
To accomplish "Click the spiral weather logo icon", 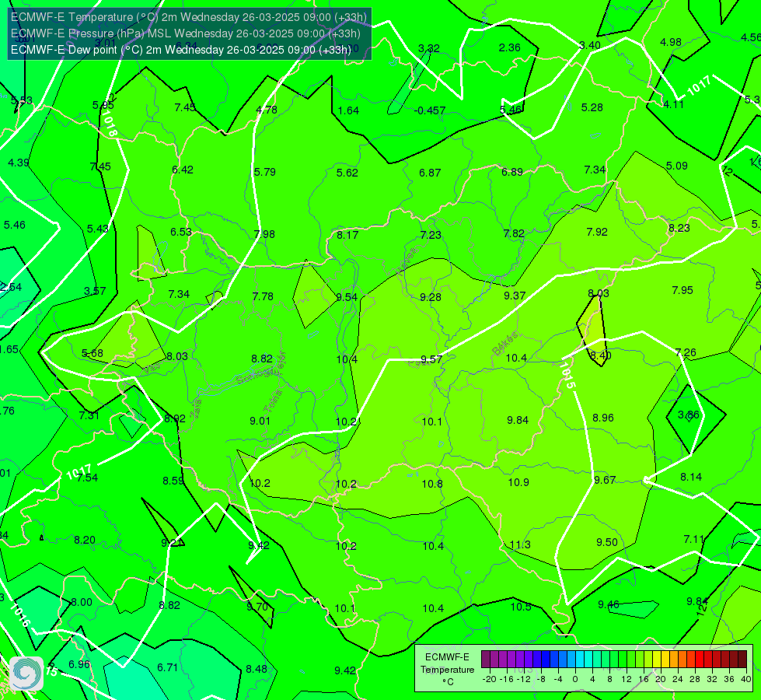I will (x=26, y=674).
